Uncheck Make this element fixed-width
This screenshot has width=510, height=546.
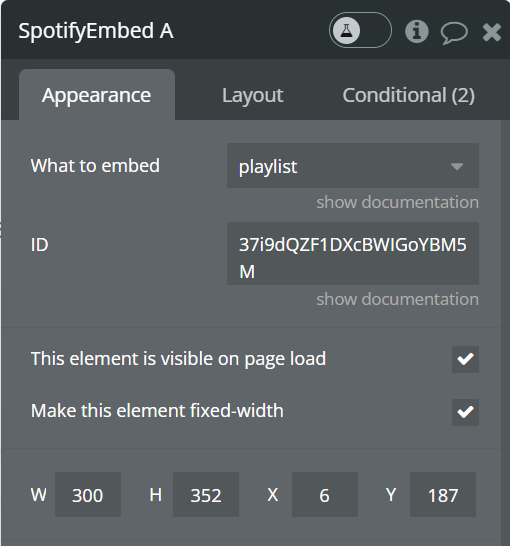pos(465,412)
